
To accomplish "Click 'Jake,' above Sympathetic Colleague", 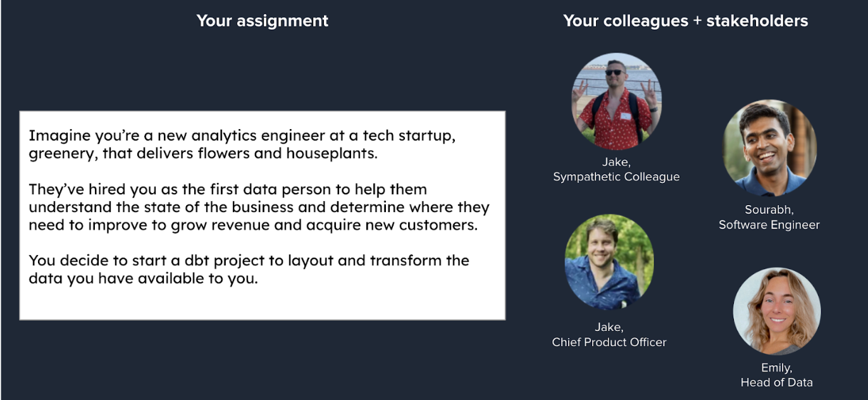I will 616,162.
